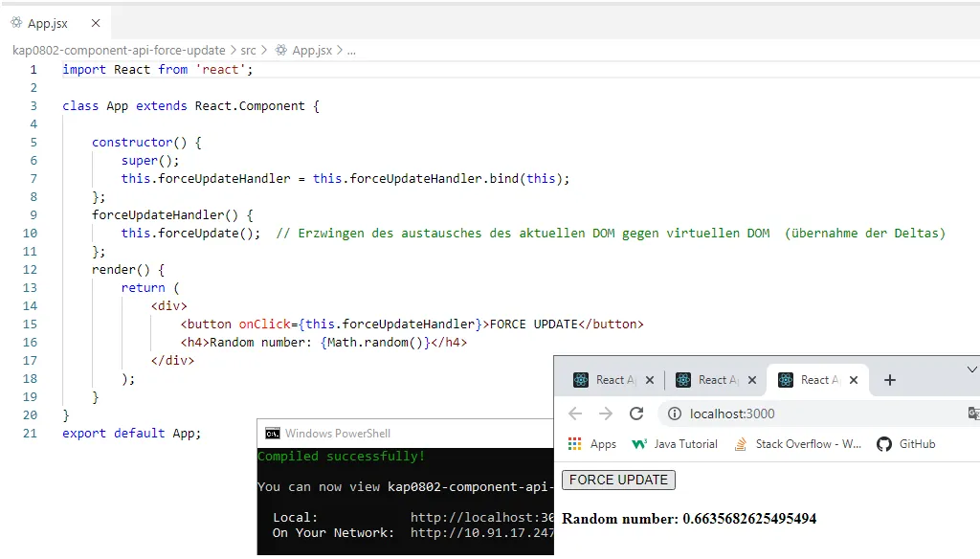Click the Windows PowerShell window title

point(338,434)
